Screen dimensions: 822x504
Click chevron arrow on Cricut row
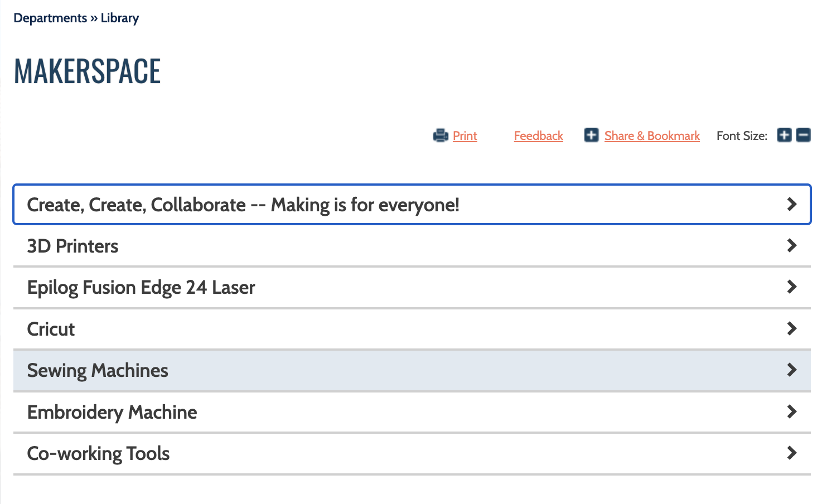click(x=791, y=328)
